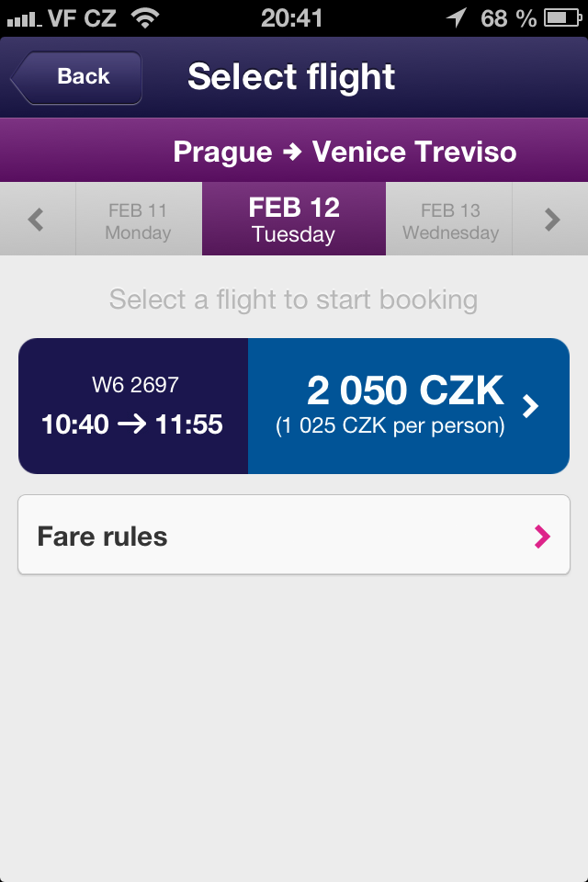Tap the left arrow to view earlier dates
Viewport: 588px width, 882px height.
(37, 219)
